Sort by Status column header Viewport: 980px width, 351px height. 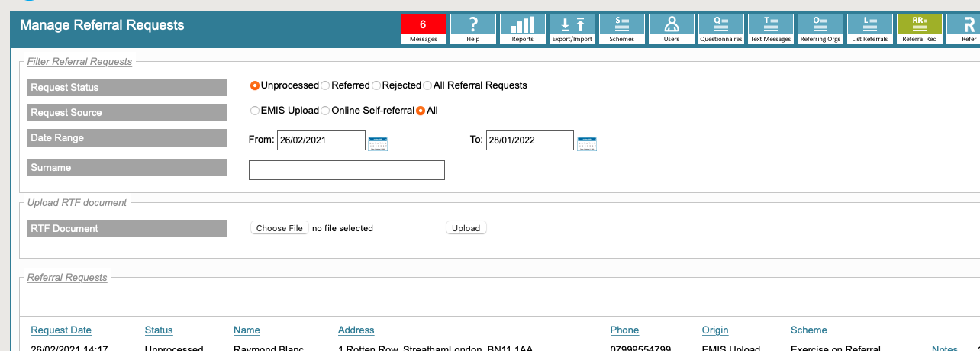(159, 330)
